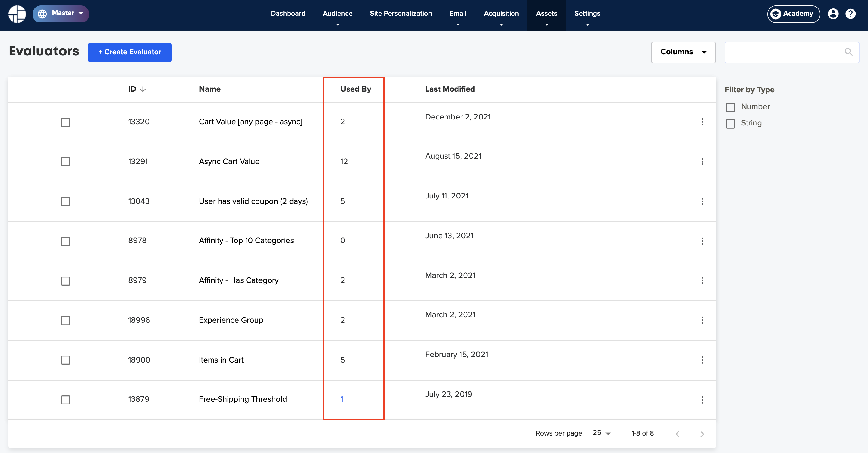Go to the Site Personalization tab
Screen dimensions: 868x453
click(x=401, y=14)
